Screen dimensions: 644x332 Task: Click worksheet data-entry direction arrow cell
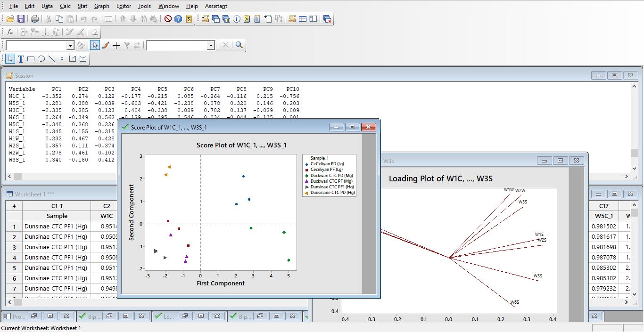coord(14,206)
